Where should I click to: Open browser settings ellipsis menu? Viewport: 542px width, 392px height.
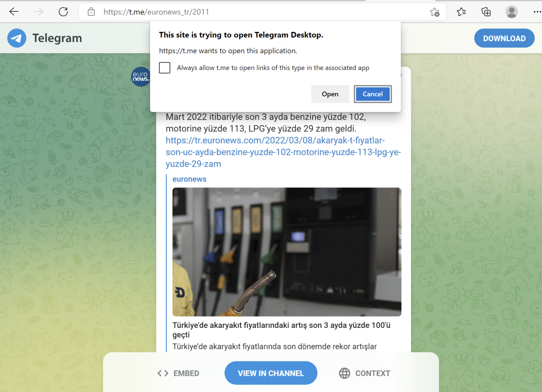[x=536, y=12]
